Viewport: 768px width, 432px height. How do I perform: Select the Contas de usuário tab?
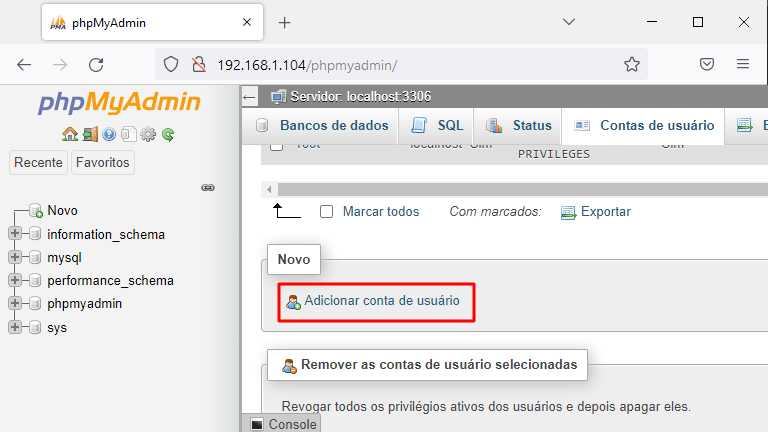pyautogui.click(x=644, y=126)
